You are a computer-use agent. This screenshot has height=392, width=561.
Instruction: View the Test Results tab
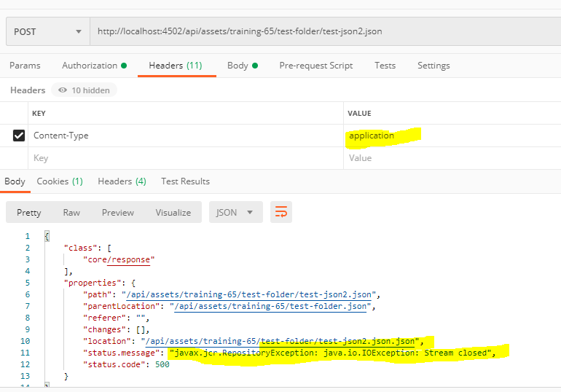[x=185, y=181]
